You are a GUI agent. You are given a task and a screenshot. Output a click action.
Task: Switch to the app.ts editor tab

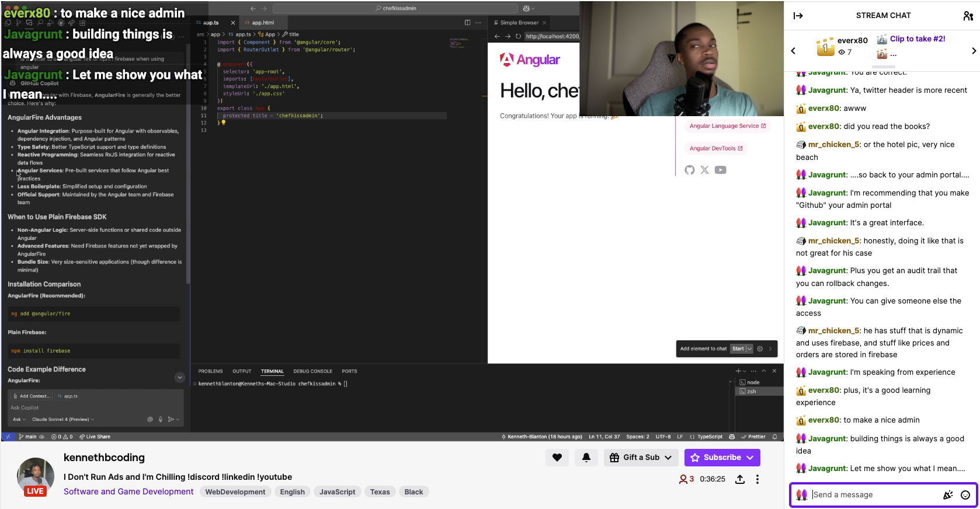coord(210,23)
